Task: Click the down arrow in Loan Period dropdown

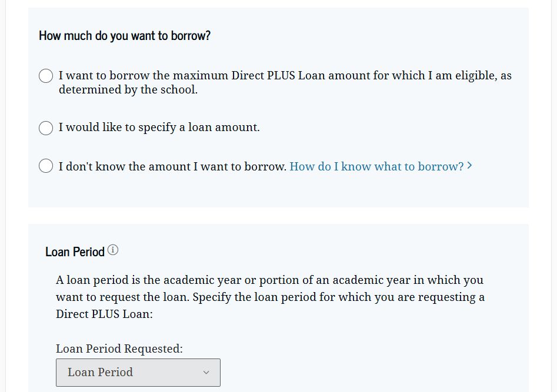Action: tap(206, 373)
